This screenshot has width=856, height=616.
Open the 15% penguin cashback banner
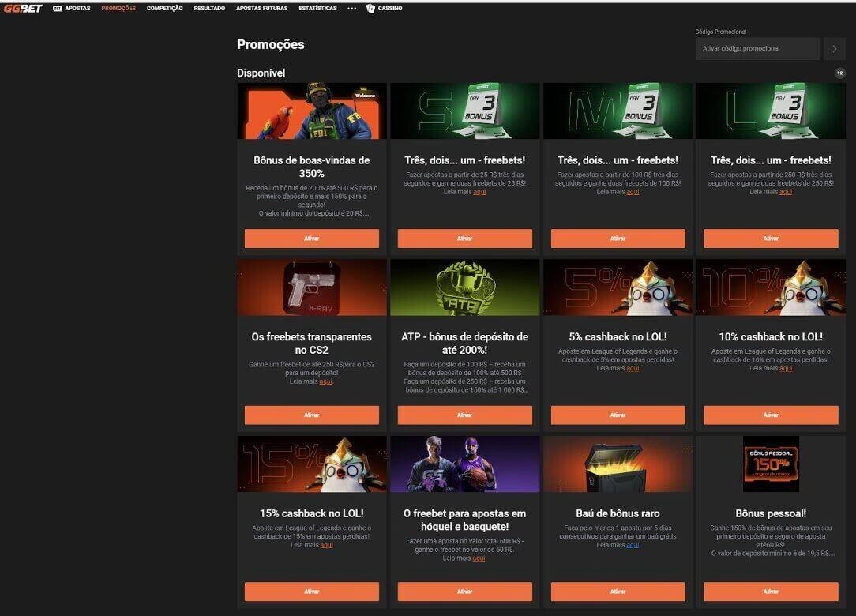click(x=312, y=464)
